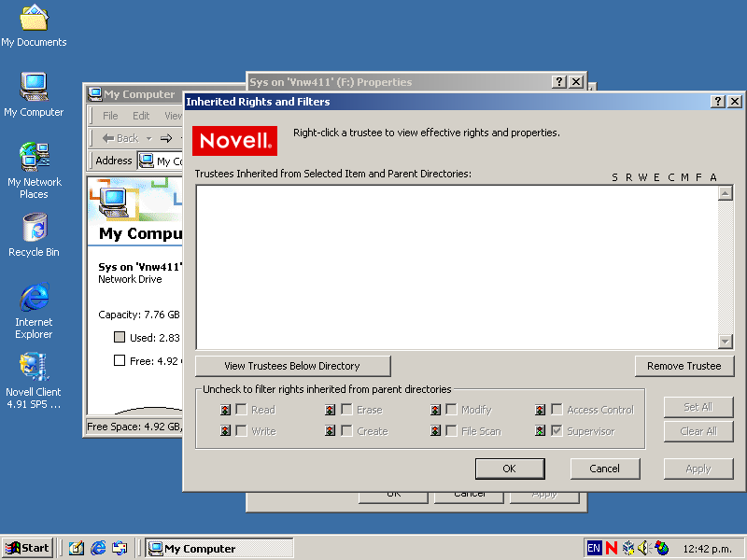Click the 'Network Drive' text in My Computer

tap(130, 279)
